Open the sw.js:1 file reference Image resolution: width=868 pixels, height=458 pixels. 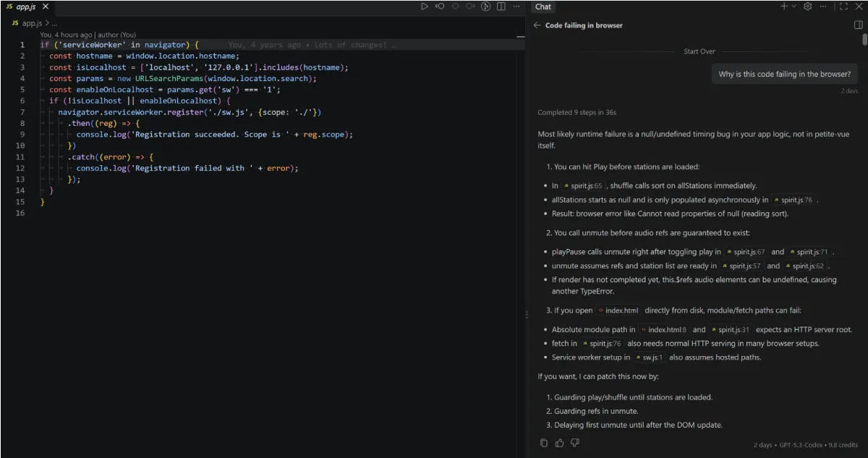coord(648,357)
